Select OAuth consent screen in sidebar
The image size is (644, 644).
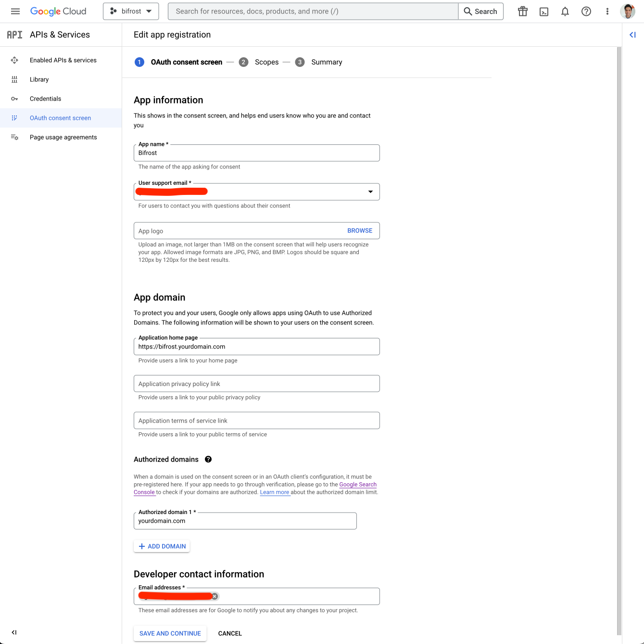click(x=60, y=118)
